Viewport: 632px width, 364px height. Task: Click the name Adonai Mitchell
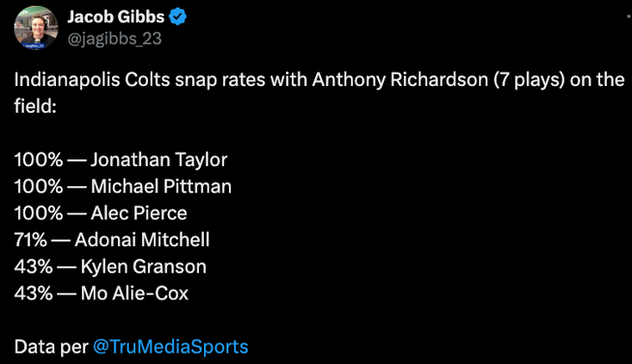pyautogui.click(x=142, y=239)
